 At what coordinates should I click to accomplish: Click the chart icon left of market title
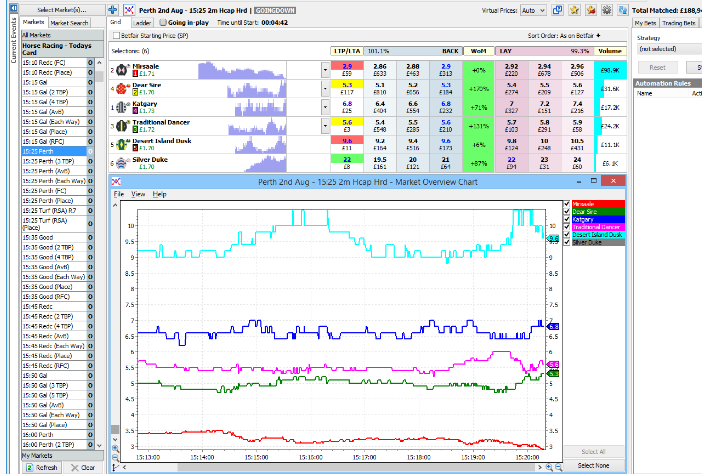pyautogui.click(x=128, y=9)
